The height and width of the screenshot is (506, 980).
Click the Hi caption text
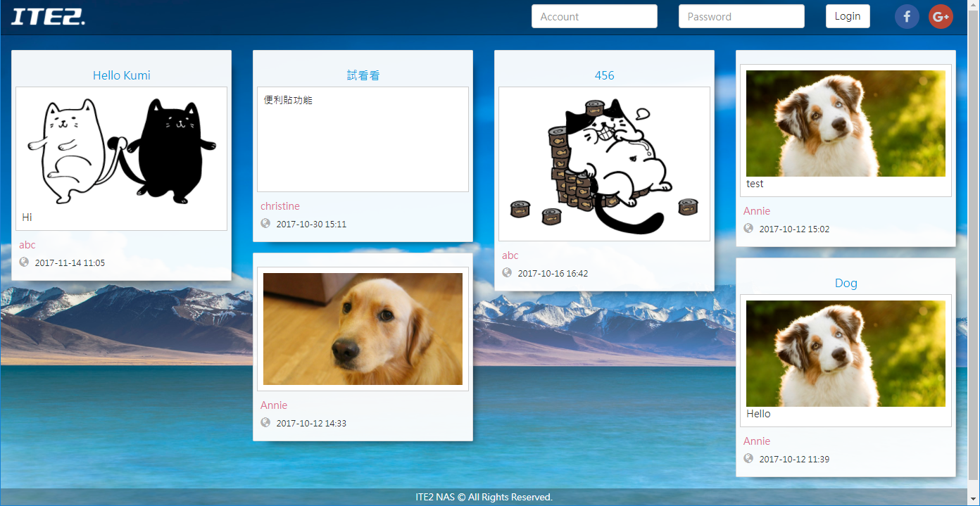27,217
